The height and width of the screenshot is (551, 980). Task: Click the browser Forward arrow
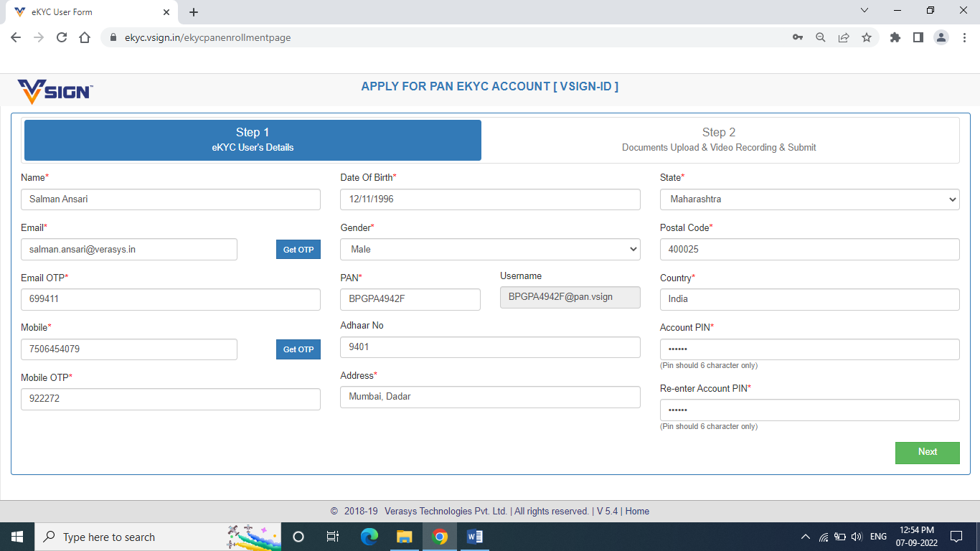pos(39,37)
